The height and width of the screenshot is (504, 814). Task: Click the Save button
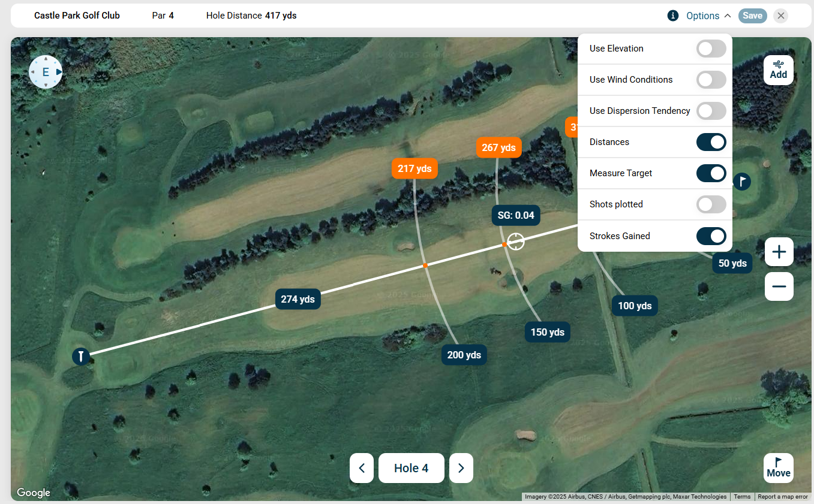(x=752, y=16)
